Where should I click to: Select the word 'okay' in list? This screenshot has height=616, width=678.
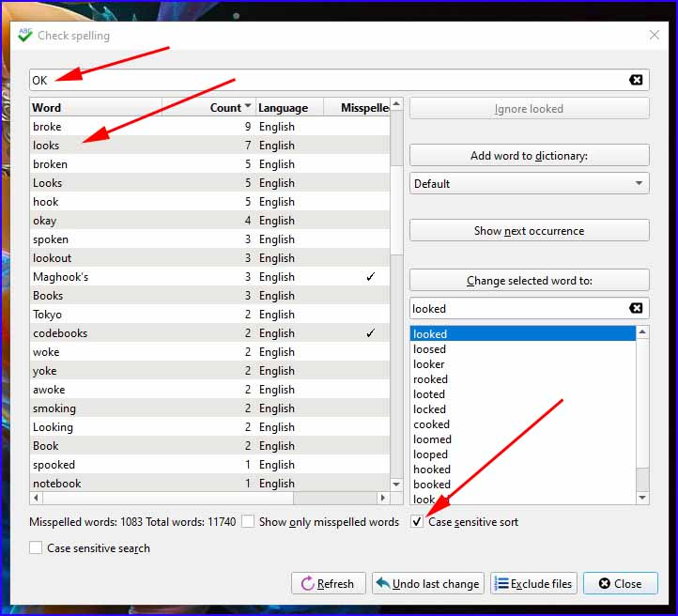pos(209,221)
